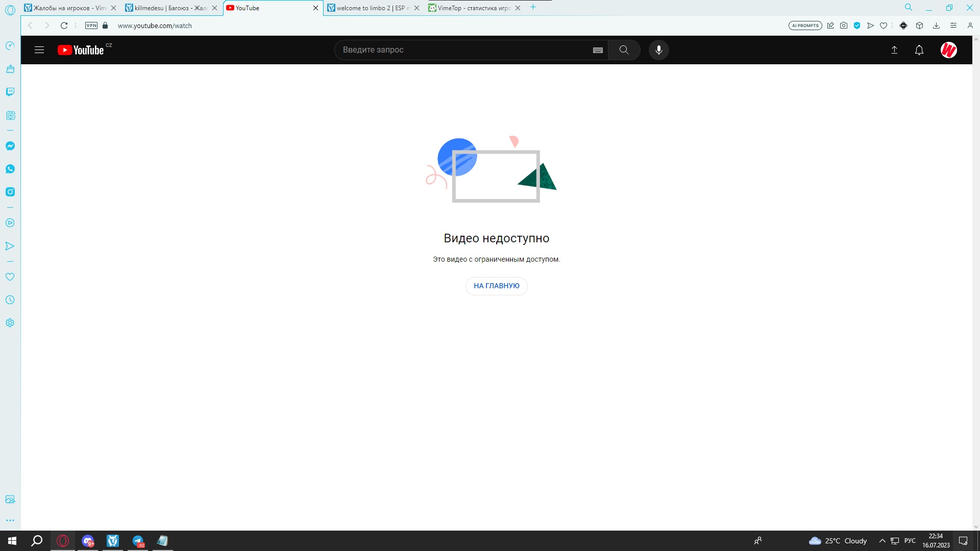Image resolution: width=980 pixels, height=551 pixels.
Task: Click the YouTube search magnifier button
Action: [x=624, y=50]
